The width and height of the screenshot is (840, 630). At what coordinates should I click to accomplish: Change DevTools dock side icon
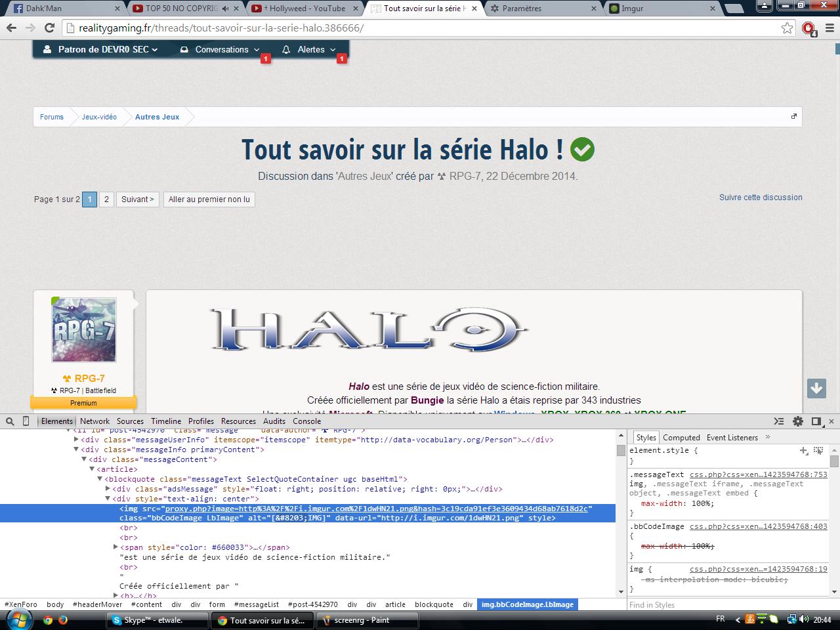[816, 421]
